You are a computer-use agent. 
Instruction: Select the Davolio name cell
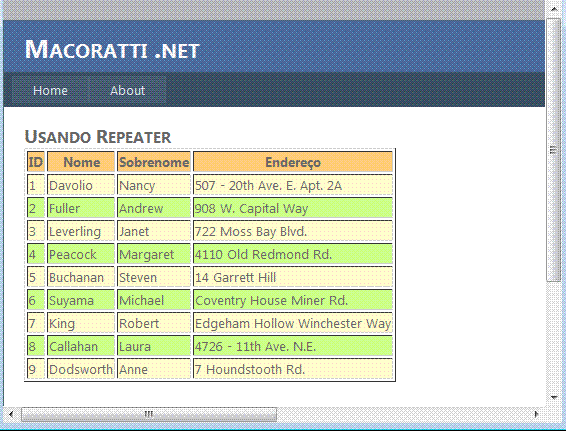pos(81,185)
